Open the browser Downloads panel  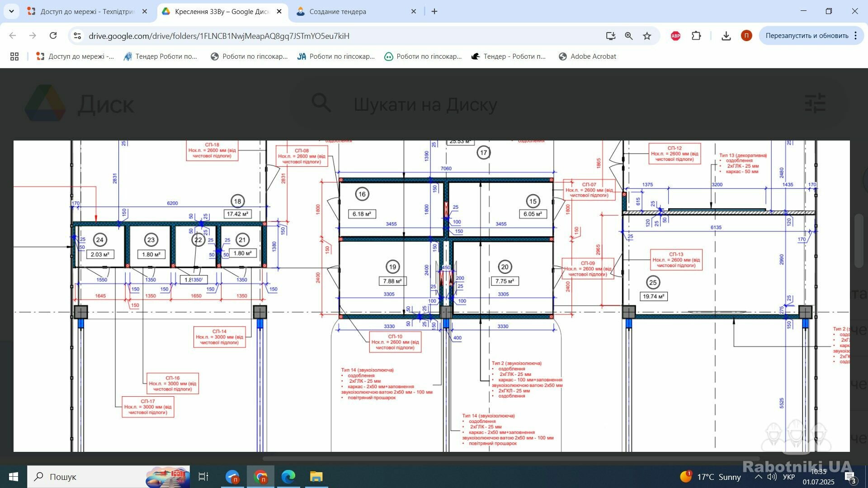726,36
